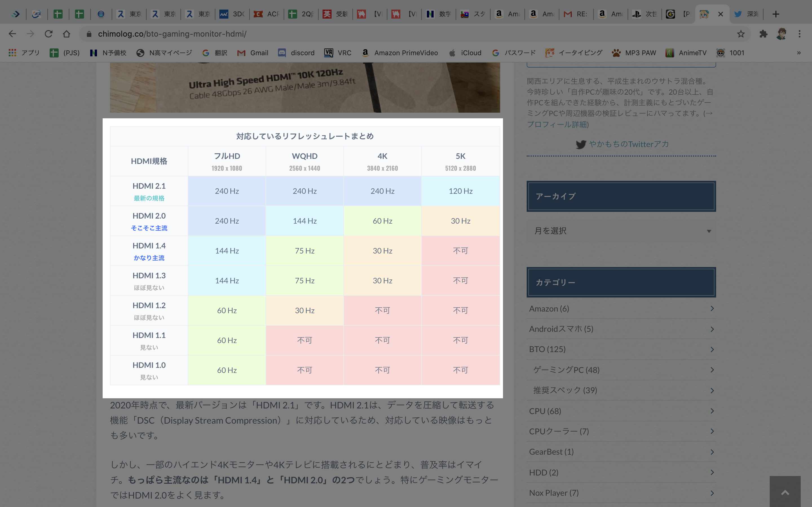Open the extensions puzzle icon
Image resolution: width=812 pixels, height=507 pixels.
pyautogui.click(x=763, y=34)
